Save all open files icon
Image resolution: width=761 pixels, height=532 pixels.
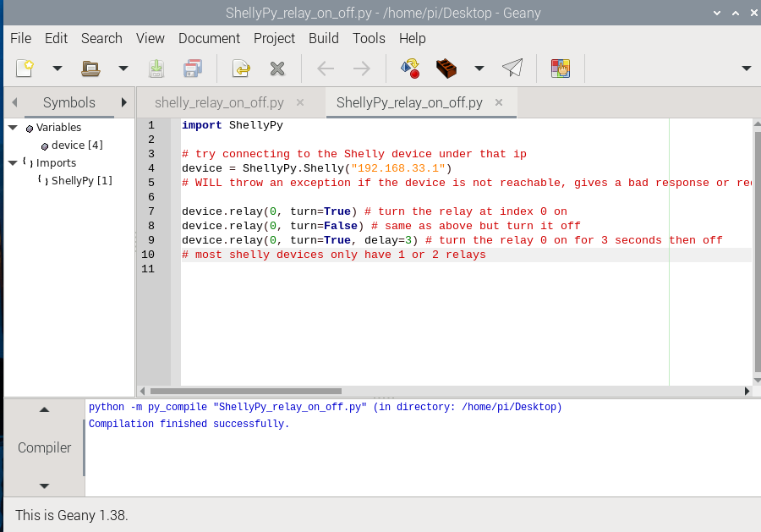coord(193,69)
